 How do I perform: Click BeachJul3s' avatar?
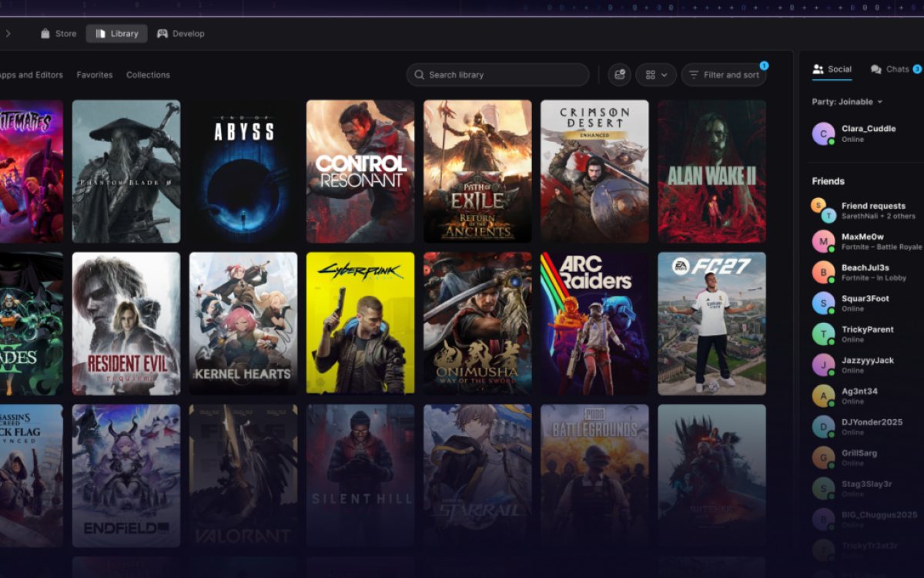click(823, 272)
